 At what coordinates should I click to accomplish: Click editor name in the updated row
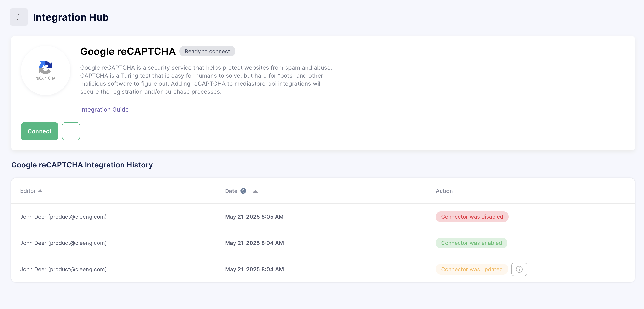63,269
